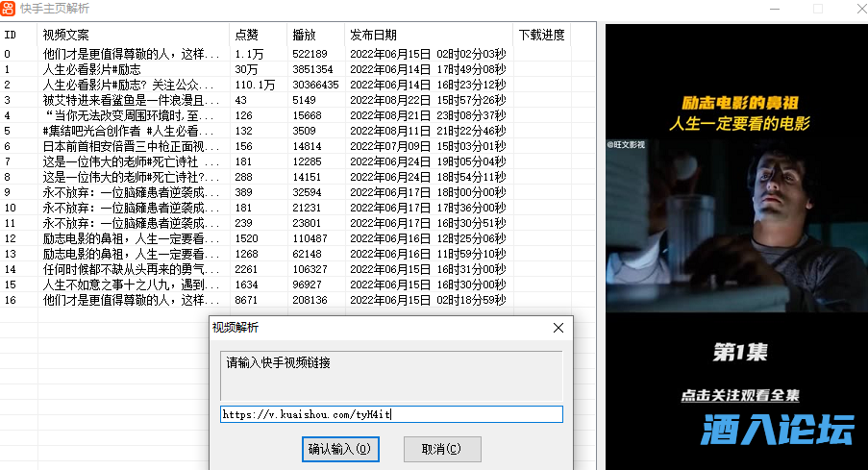Close the 视频解析 dialog with X

pos(558,328)
